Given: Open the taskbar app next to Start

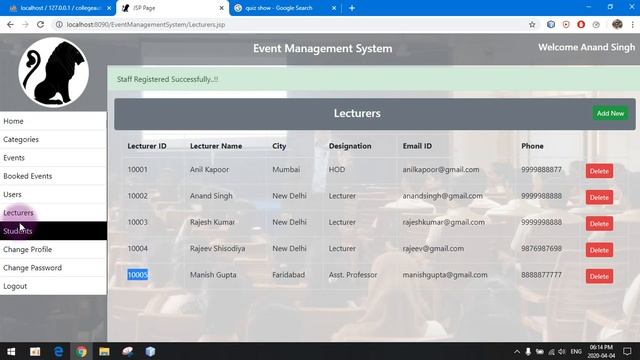Looking at the screenshot, I should (35, 351).
